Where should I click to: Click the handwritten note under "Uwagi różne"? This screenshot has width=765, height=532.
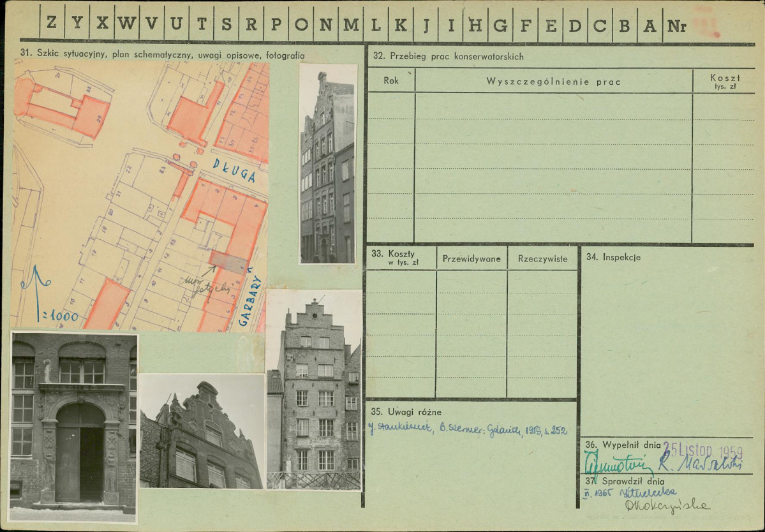coord(468,431)
